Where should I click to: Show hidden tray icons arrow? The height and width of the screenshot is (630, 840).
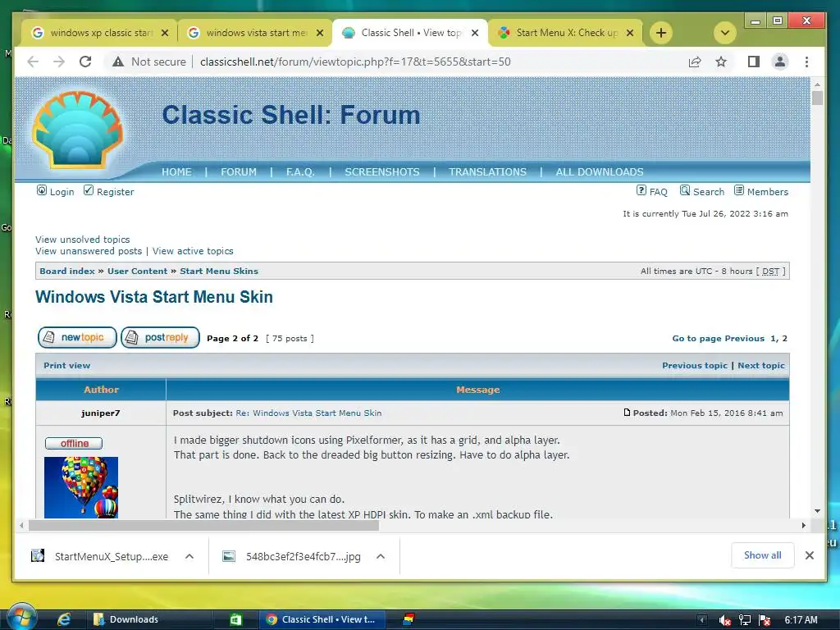point(701,620)
